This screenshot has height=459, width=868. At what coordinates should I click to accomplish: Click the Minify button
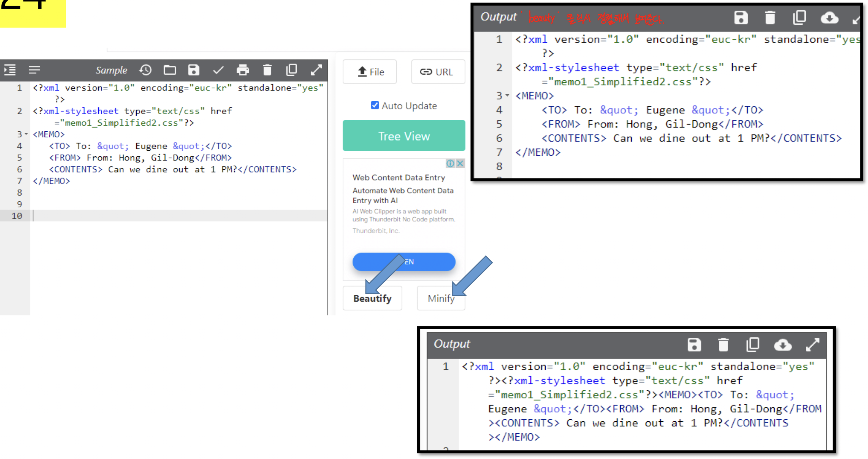(x=441, y=298)
